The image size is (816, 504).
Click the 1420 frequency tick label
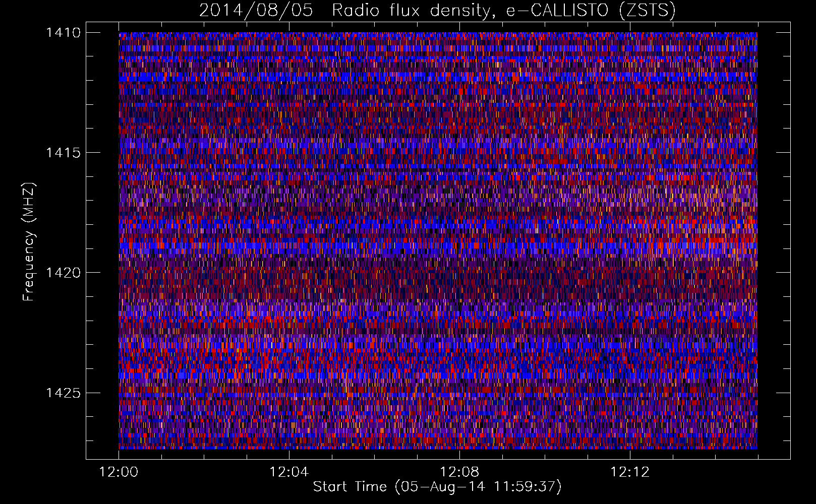64,273
